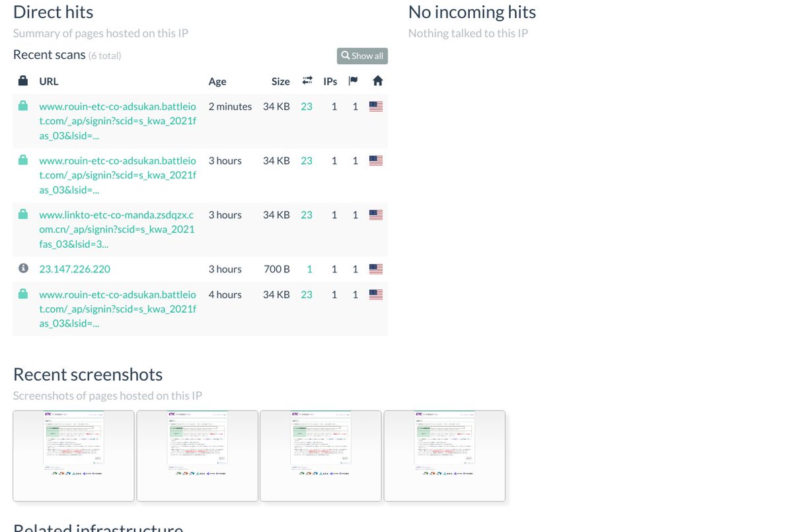Click the lock icon in the 2 minutes row

pyautogui.click(x=23, y=106)
